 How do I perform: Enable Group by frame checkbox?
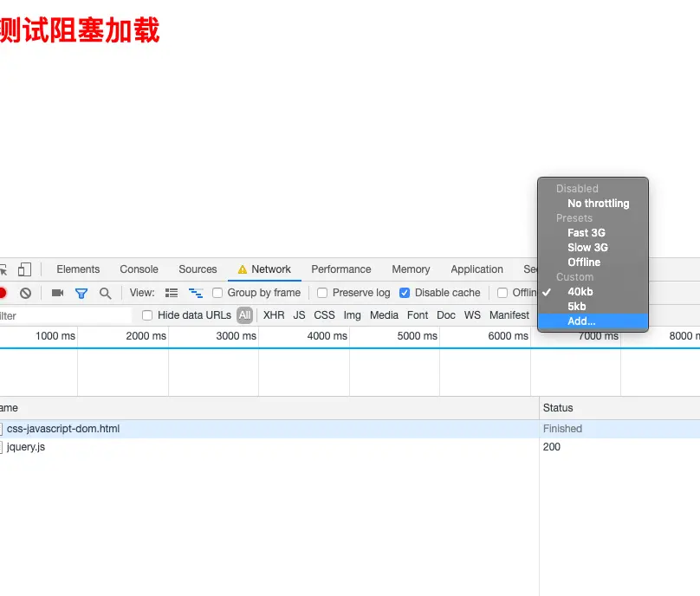click(x=217, y=293)
